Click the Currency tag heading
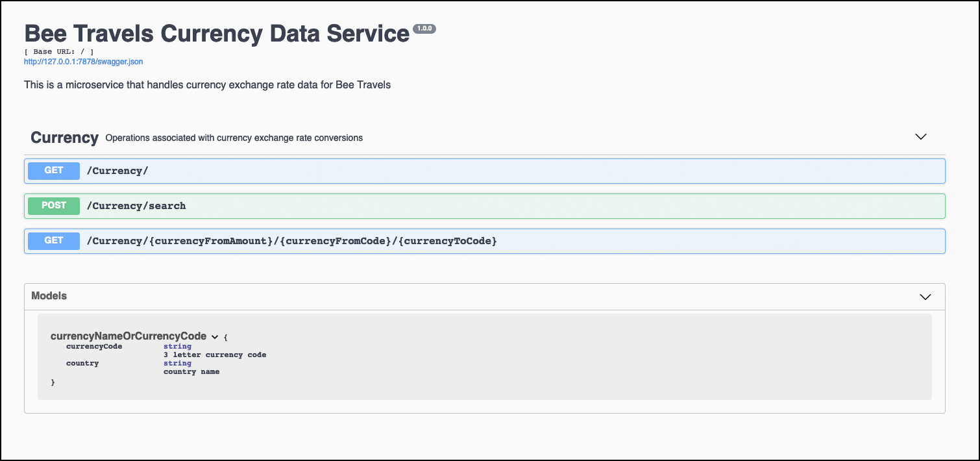Viewport: 980px width, 461px height. (64, 138)
